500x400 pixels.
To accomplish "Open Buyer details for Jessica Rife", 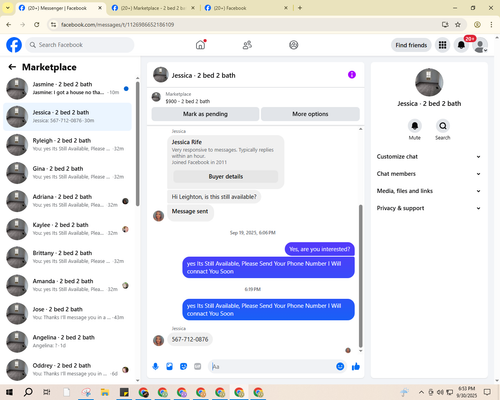I will (x=226, y=176).
